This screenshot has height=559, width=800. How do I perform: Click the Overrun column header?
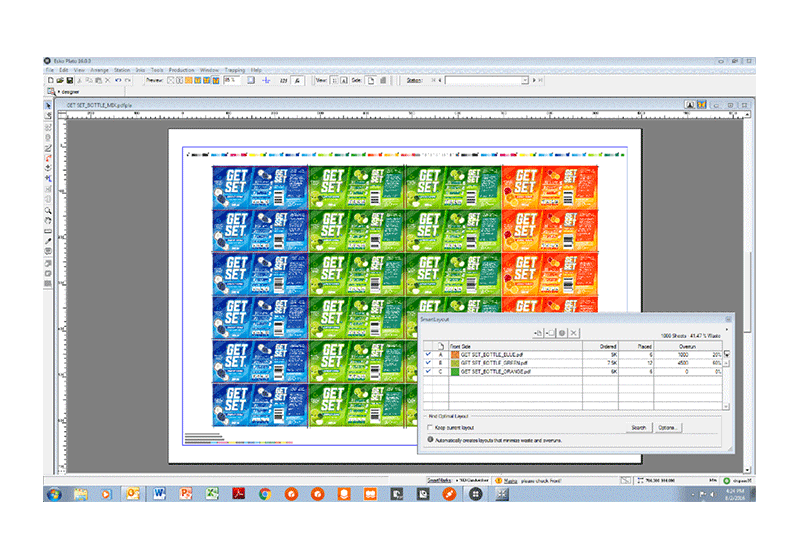[688, 346]
